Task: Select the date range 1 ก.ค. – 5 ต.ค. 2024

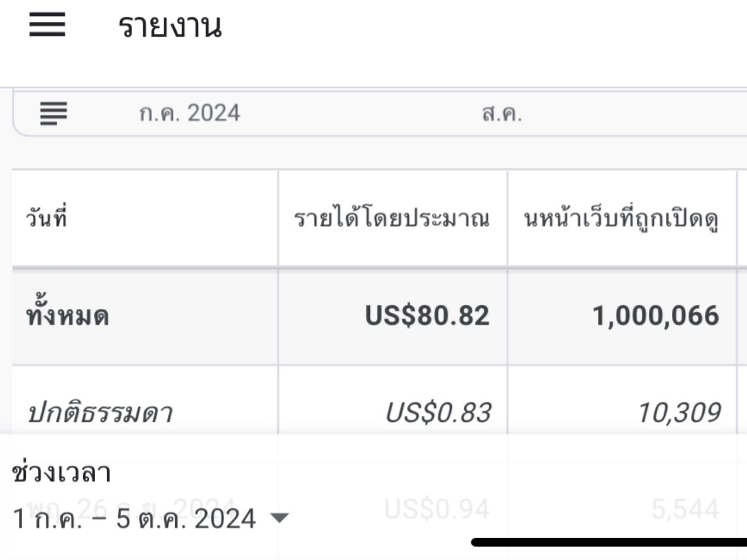Action: click(134, 519)
